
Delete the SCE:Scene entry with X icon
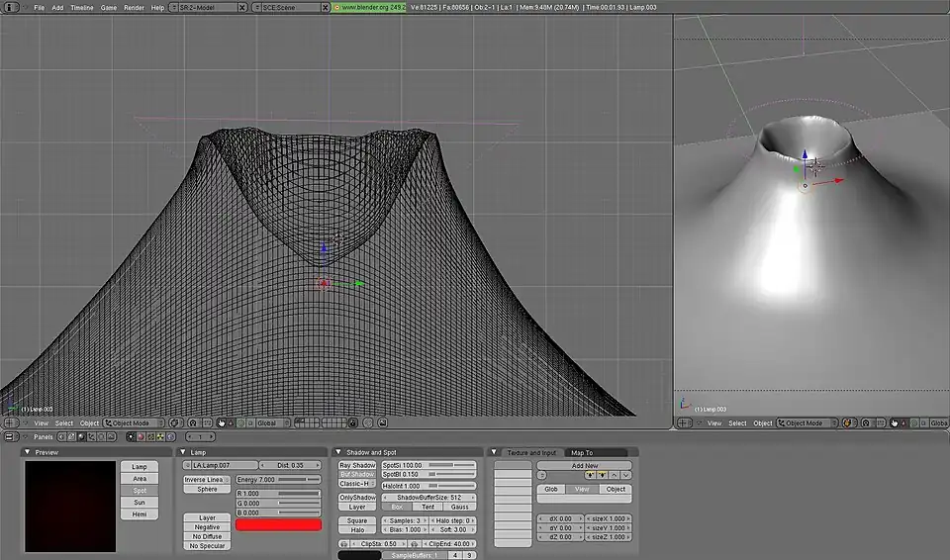click(328, 7)
